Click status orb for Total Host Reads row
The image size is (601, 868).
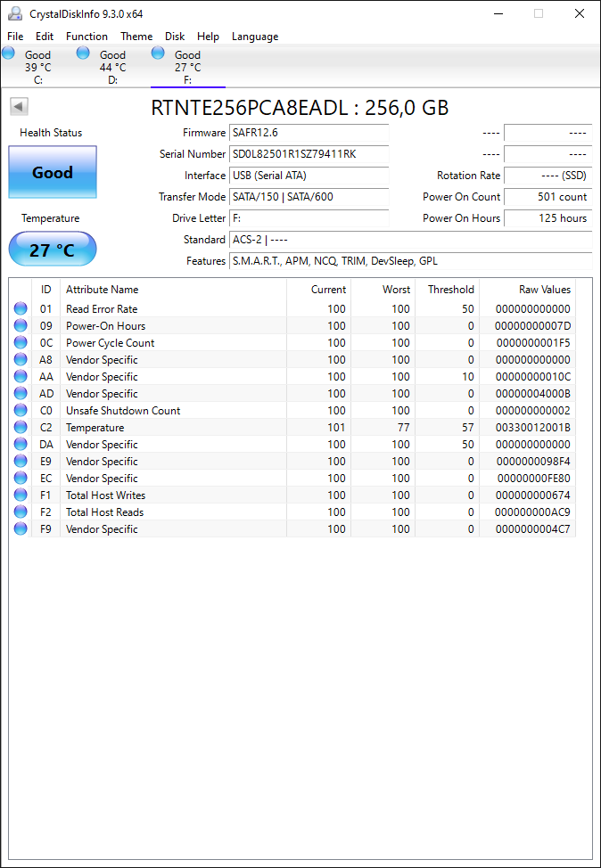(x=21, y=512)
